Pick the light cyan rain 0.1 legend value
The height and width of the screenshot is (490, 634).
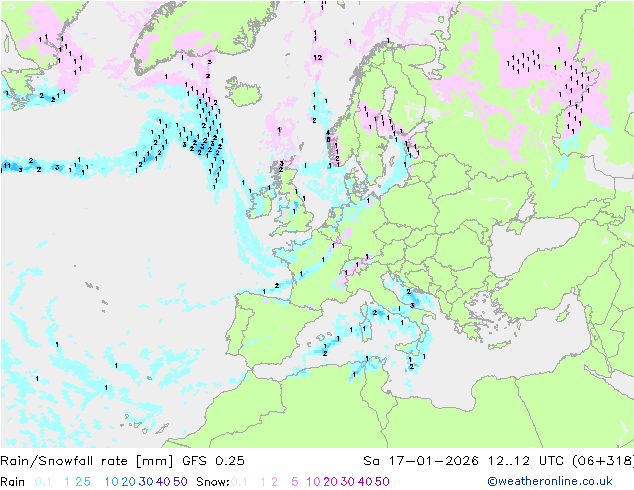[x=43, y=482]
